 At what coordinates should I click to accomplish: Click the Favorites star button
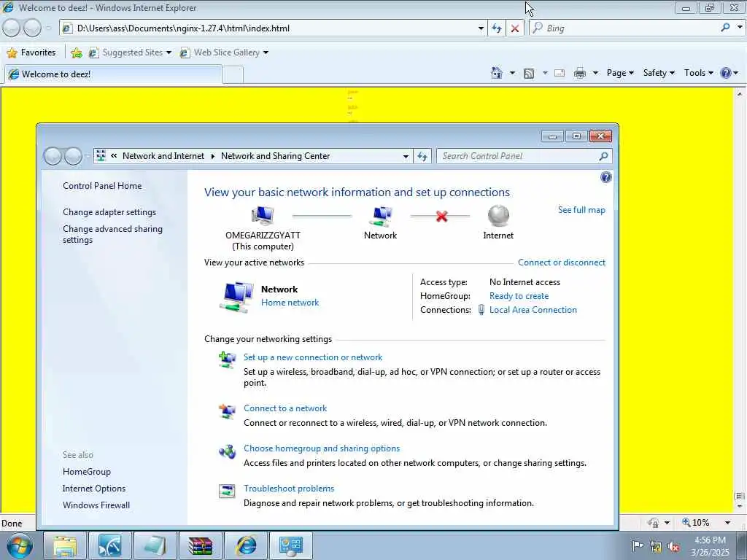pos(31,52)
